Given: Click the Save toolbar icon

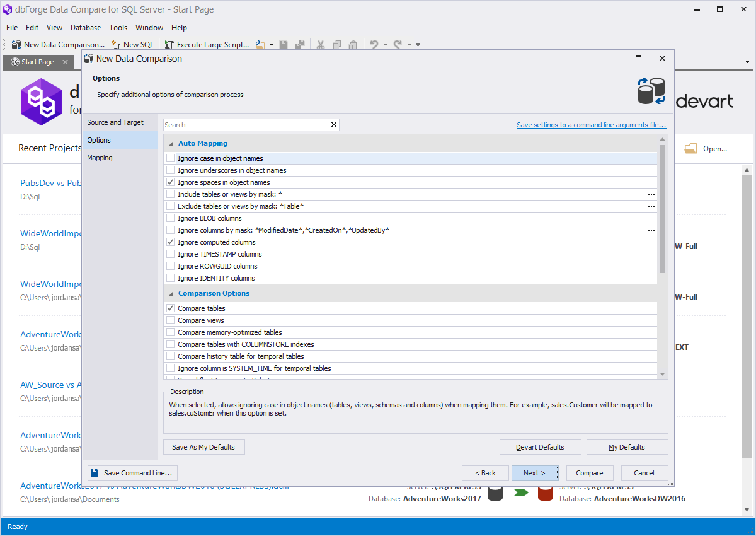Looking at the screenshot, I should tap(283, 44).
